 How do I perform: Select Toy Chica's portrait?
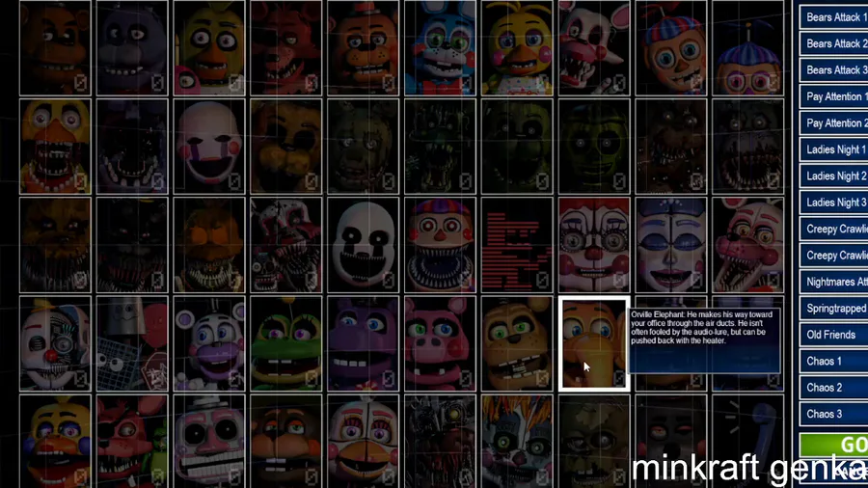[517, 47]
